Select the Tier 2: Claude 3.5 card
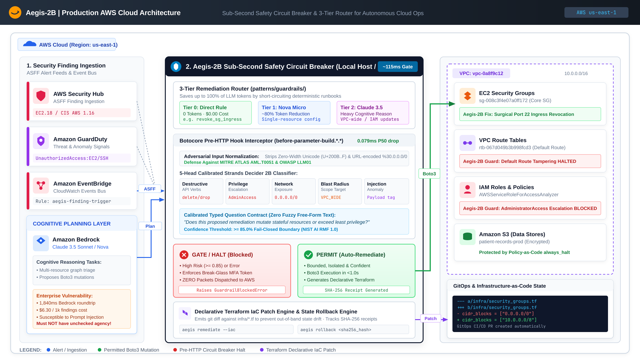This screenshot has width=640, height=364. 372,113
